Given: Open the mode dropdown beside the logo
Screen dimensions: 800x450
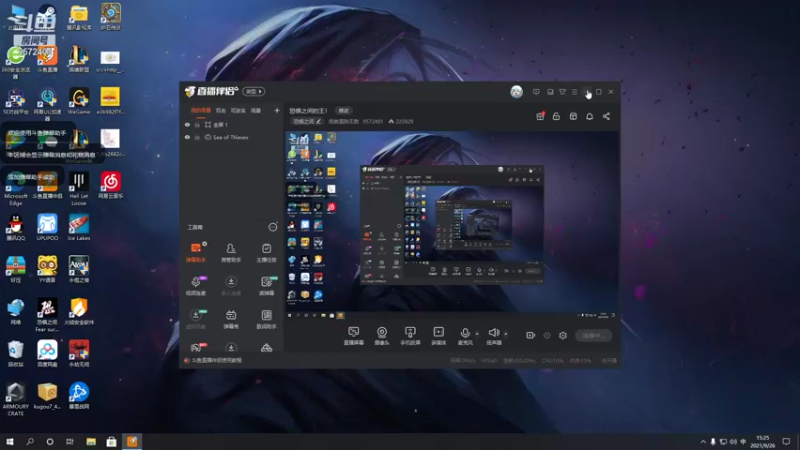Looking at the screenshot, I should tap(254, 91).
